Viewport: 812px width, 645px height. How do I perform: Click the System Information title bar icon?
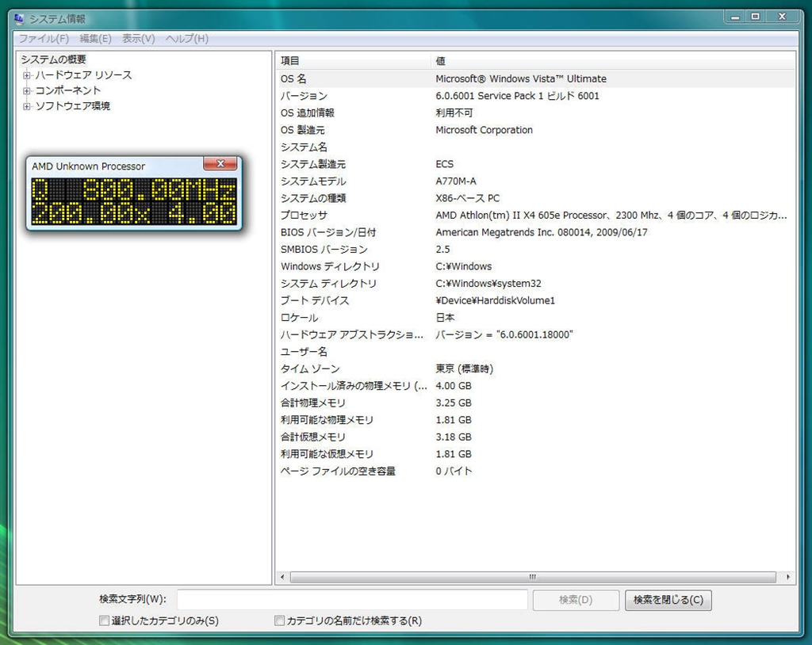point(19,19)
